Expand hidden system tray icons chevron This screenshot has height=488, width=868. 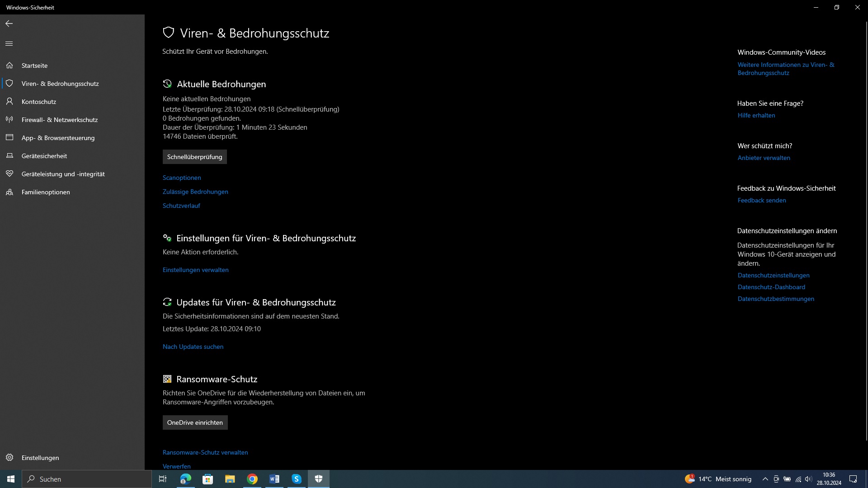[x=765, y=479]
